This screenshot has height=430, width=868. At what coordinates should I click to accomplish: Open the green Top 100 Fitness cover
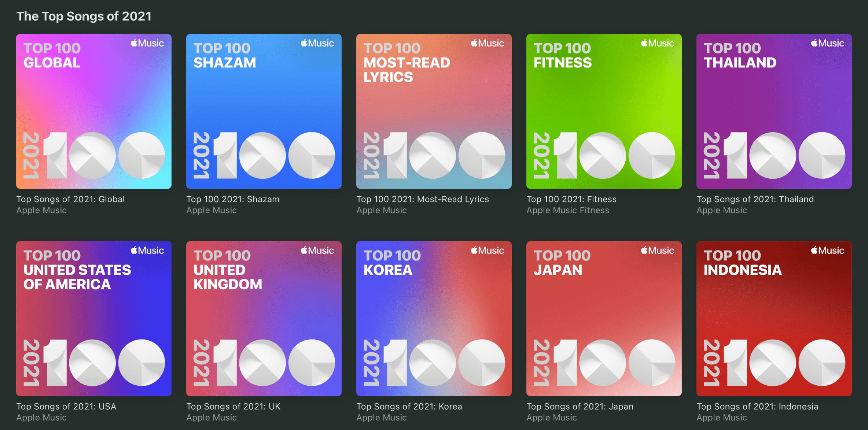(604, 111)
